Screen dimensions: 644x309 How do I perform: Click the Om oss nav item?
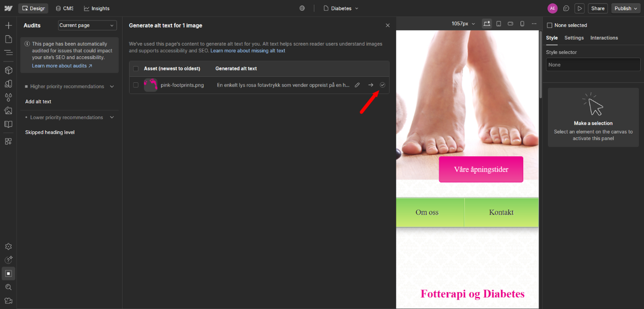[427, 213]
